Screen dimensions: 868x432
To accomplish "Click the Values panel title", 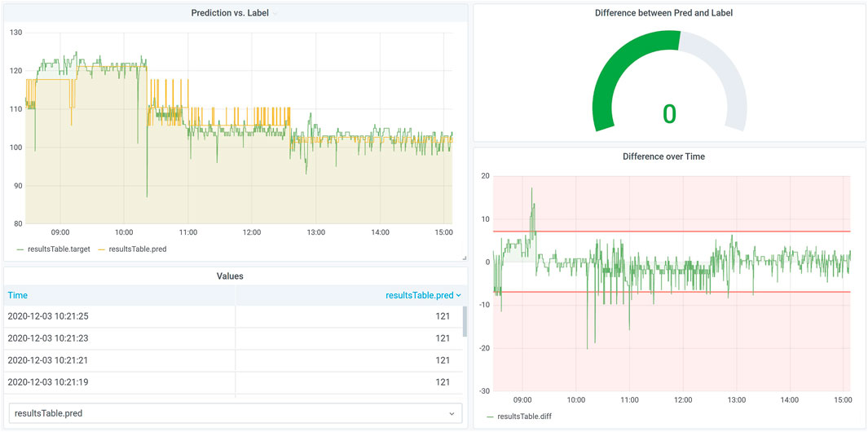I will pyautogui.click(x=230, y=276).
